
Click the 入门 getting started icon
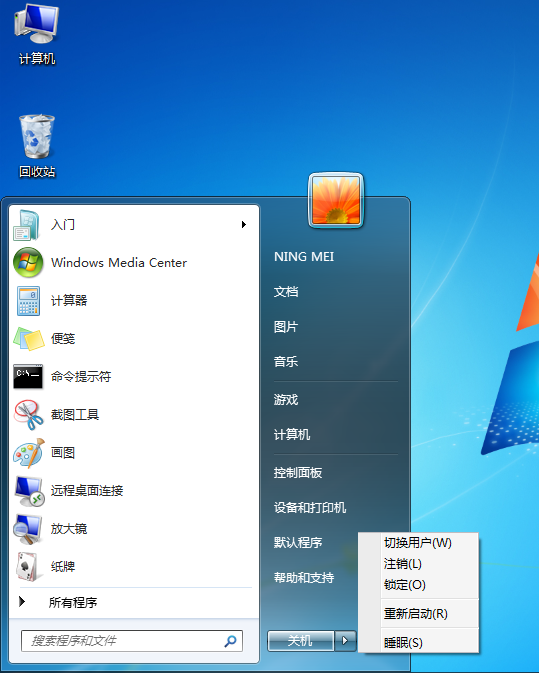pos(27,225)
